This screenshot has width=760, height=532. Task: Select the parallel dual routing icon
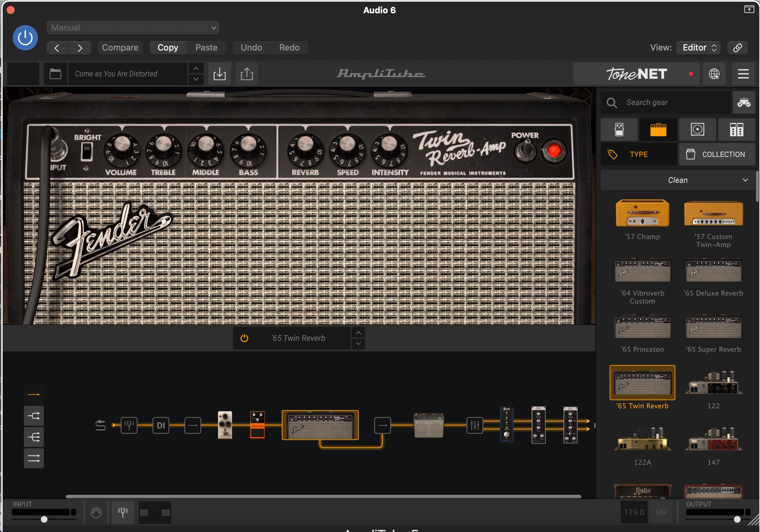(x=34, y=458)
